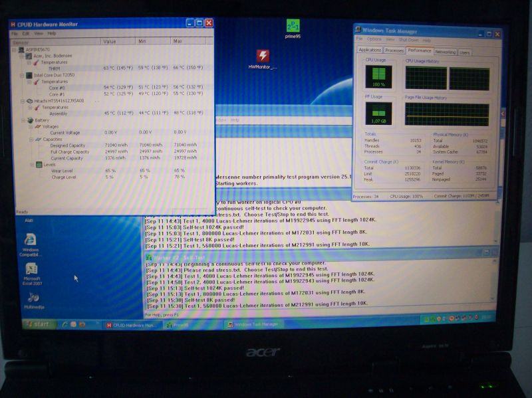Collapse Temperatures under Intel Core Duo
The height and width of the screenshot is (398, 532).
pos(29,82)
